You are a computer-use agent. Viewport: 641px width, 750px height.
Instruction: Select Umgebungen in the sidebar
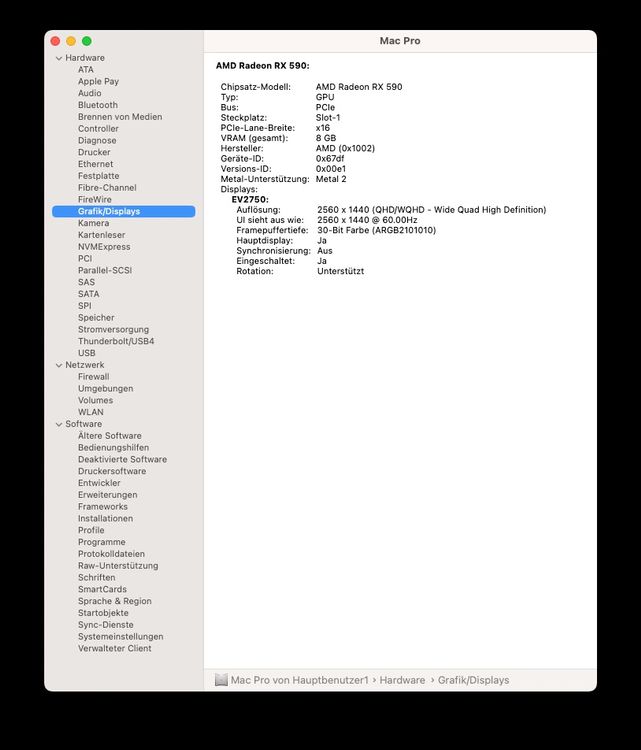[x=105, y=388]
